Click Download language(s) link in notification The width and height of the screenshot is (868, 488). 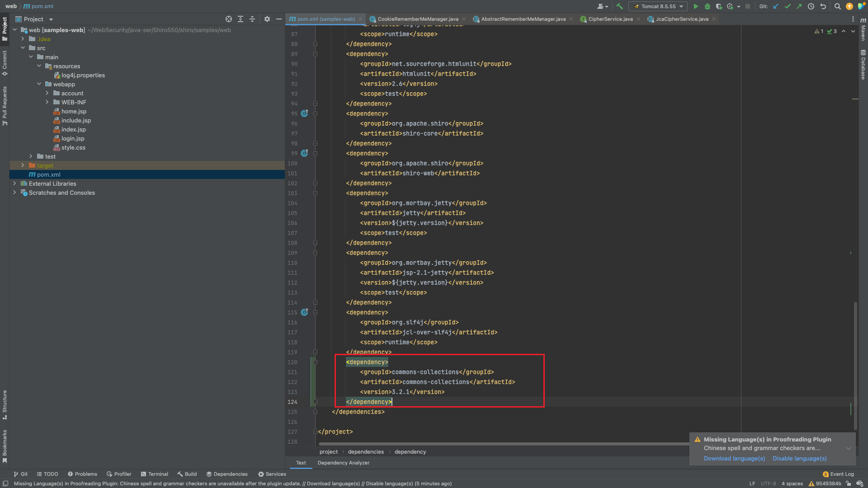click(734, 458)
